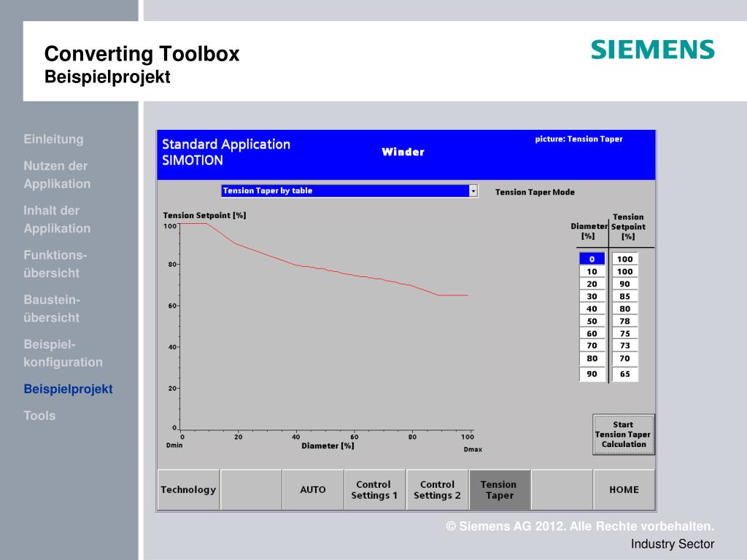
Task: Edit Tension Setpoint value '73'
Action: pos(624,345)
